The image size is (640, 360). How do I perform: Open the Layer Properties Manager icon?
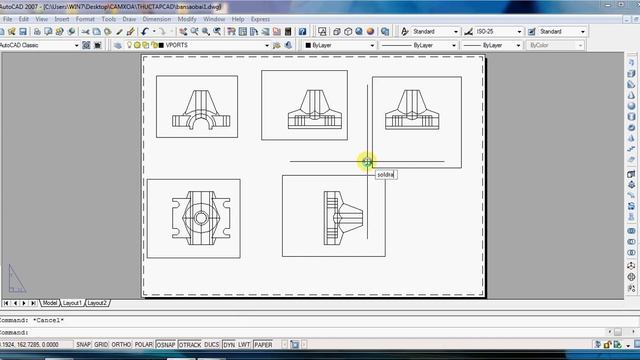118,45
